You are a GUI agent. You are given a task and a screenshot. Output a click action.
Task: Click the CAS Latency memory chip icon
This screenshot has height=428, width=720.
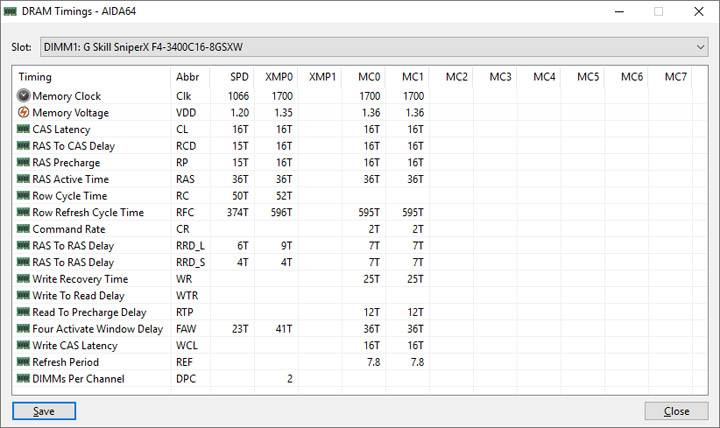click(x=23, y=129)
